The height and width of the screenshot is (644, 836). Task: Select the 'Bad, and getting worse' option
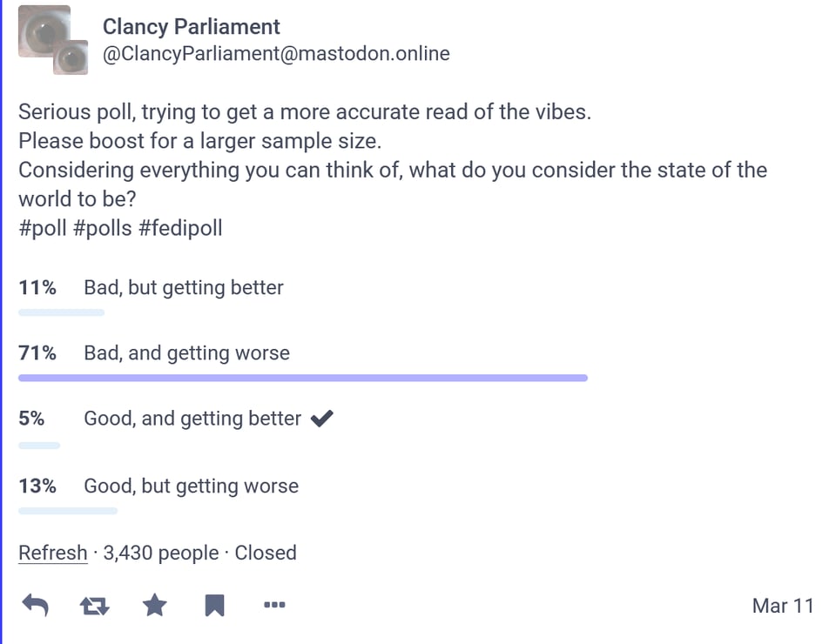pyautogui.click(x=188, y=352)
